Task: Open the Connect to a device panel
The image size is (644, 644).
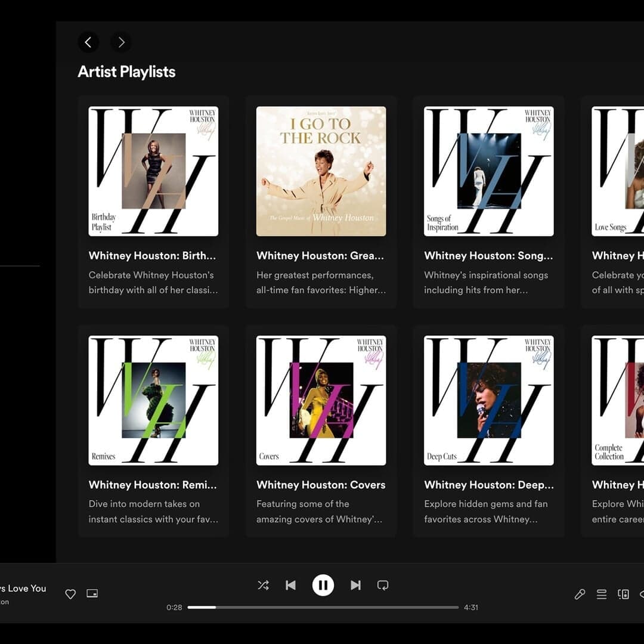Action: pyautogui.click(x=623, y=594)
